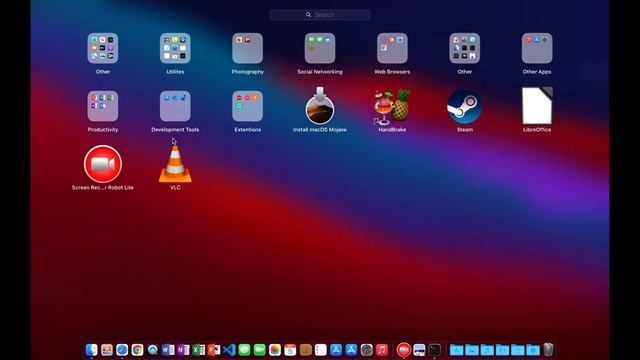Image resolution: width=640 pixels, height=360 pixels.
Task: Launch the VLC media player
Action: pyautogui.click(x=175, y=164)
